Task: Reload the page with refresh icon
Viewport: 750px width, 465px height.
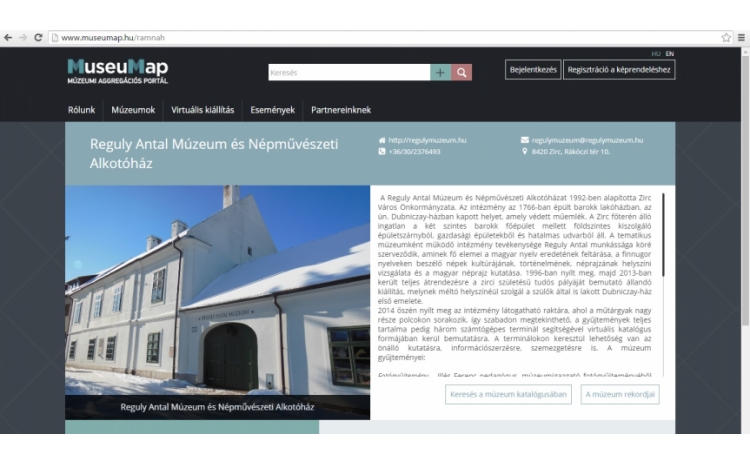Action: tap(38, 37)
